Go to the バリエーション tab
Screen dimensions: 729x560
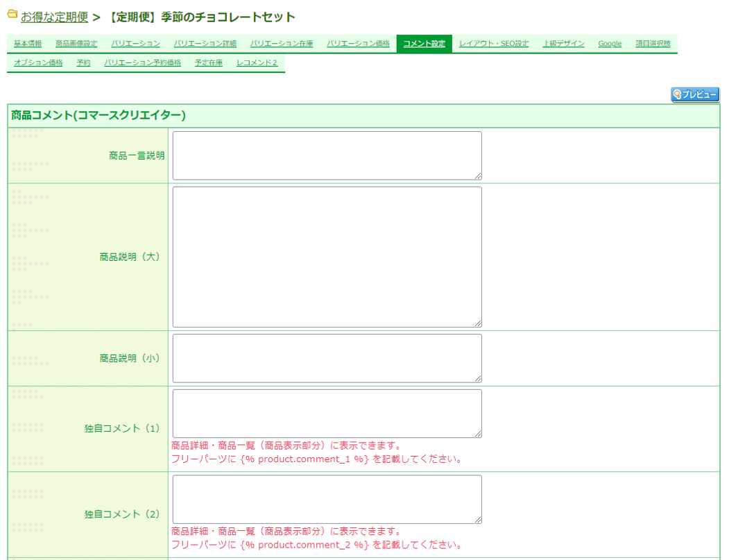[x=135, y=44]
